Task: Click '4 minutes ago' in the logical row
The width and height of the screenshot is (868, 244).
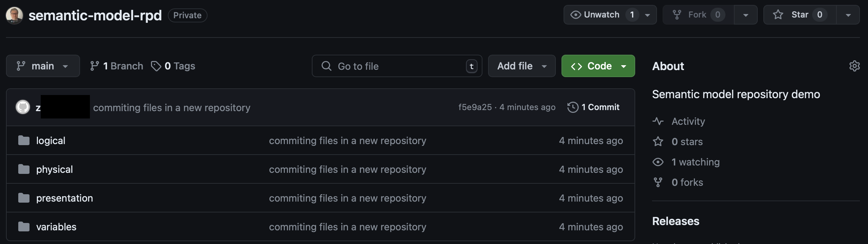Action: coord(591,141)
